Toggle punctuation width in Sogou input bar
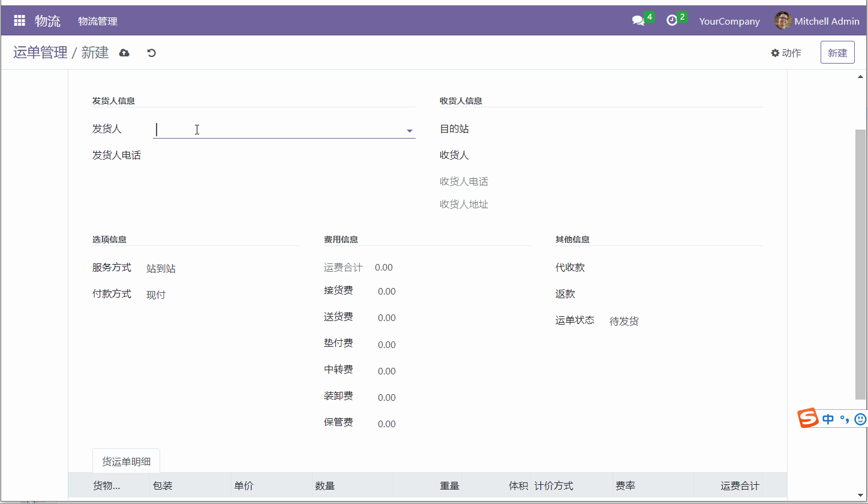This screenshot has height=504, width=868. pos(843,419)
